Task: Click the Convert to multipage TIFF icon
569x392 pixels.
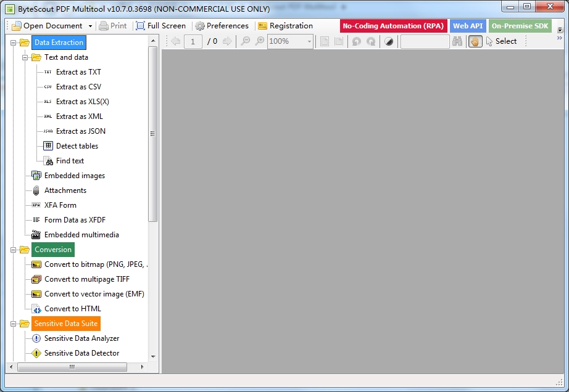Action: pyautogui.click(x=36, y=279)
